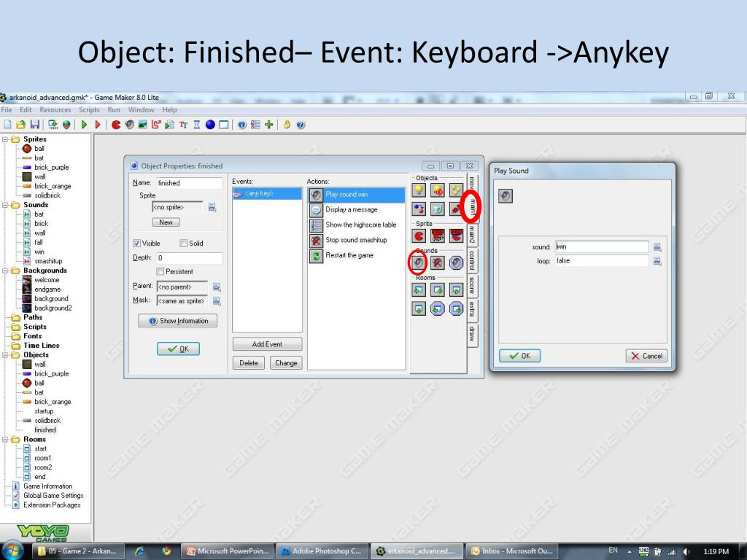Switch to the control actions tab

click(x=472, y=260)
